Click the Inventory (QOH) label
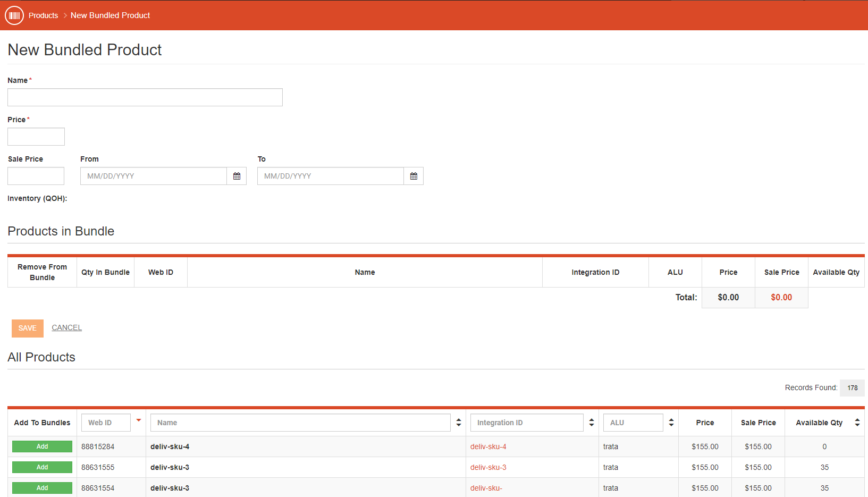This screenshot has width=868, height=497. (37, 198)
